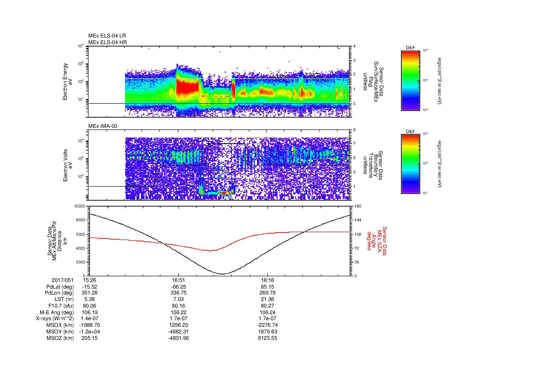
Task: Click the minimum of the black altitude curve
Action: (x=222, y=274)
